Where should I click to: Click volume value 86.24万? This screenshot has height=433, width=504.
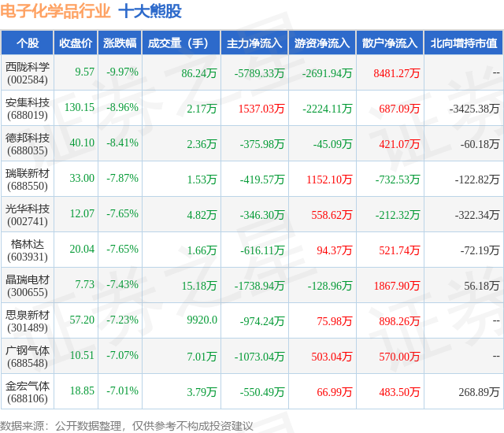tap(199, 73)
